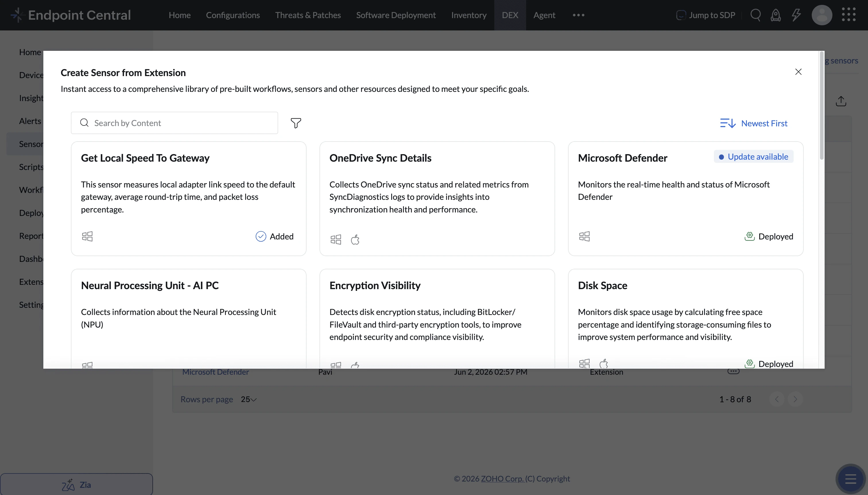This screenshot has height=495, width=868.
Task: Open the Agent tab
Action: (x=544, y=15)
